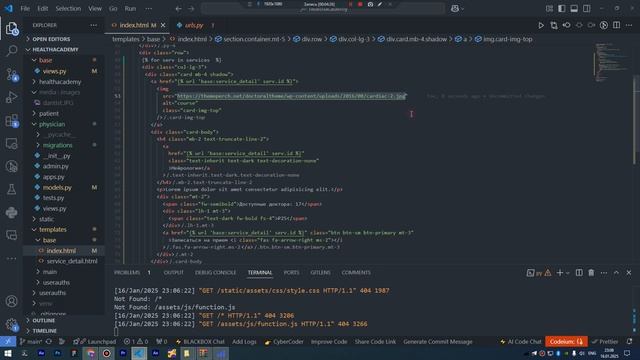Open the Windows Start button
This screenshot has width=640, height=360.
tap(8, 353)
